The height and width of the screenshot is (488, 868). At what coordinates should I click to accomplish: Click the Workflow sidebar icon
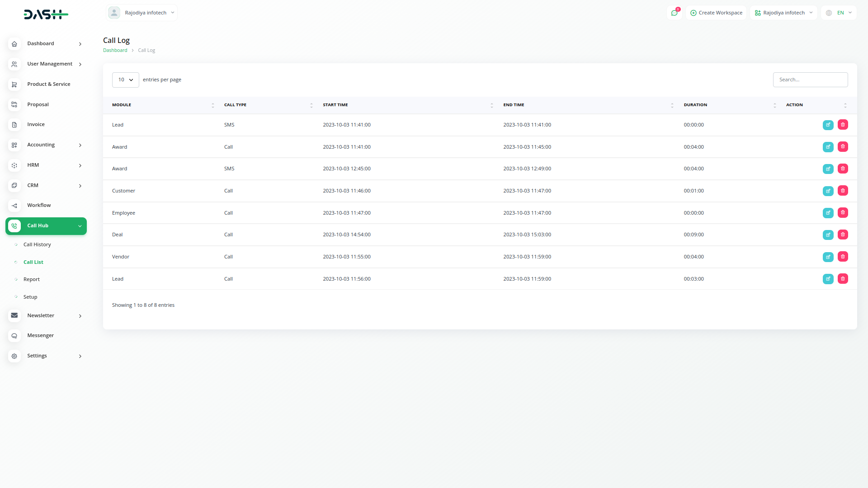click(x=14, y=206)
